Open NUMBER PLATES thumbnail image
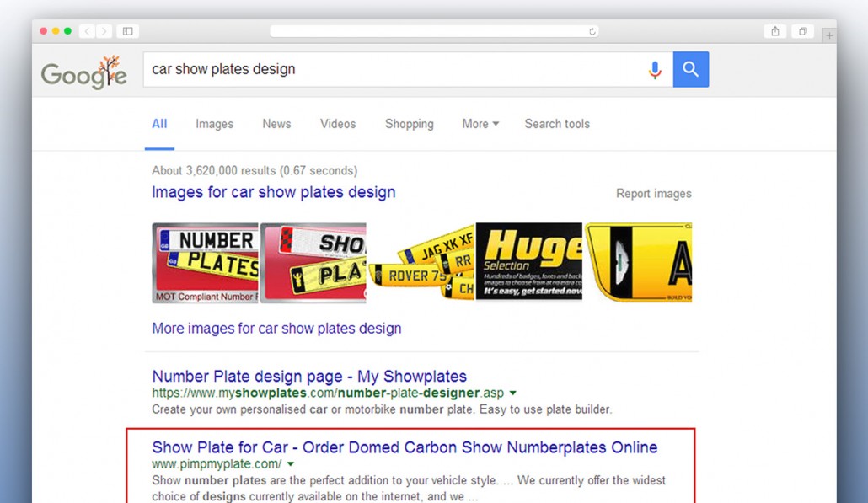The width and height of the screenshot is (868, 503). click(x=205, y=263)
